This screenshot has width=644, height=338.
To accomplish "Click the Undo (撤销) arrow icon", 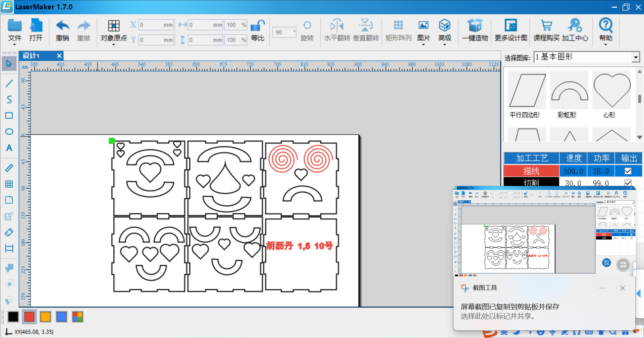I will click(62, 26).
